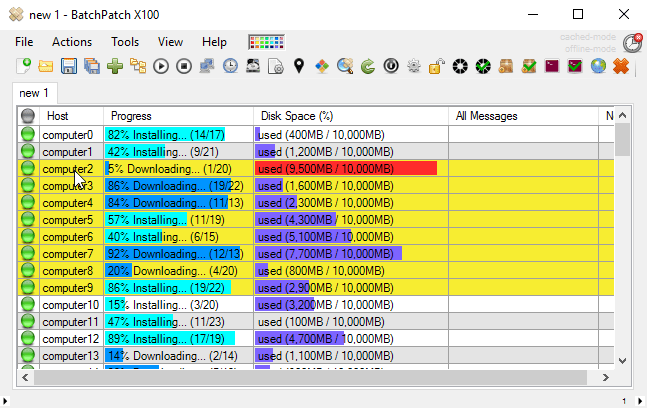Click the horizontal scrollbar right arrow
647x408 pixels.
605,377
